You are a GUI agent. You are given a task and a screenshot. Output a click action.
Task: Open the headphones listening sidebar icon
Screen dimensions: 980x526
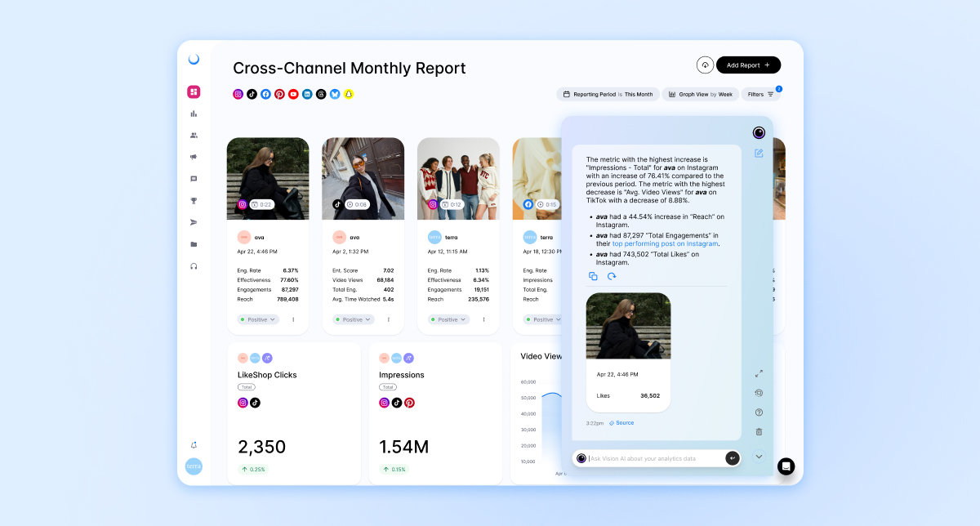[194, 266]
